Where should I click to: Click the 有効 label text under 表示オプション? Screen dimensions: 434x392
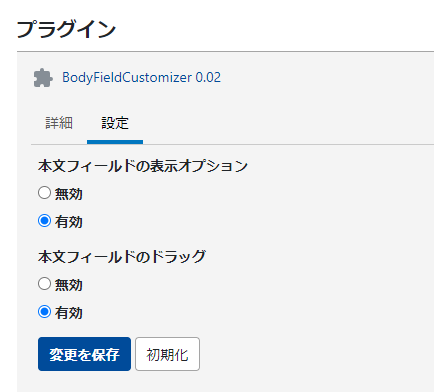pyautogui.click(x=69, y=222)
